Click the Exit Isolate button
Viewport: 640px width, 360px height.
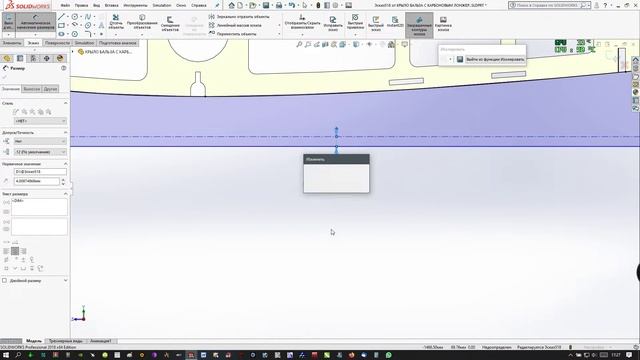495,60
